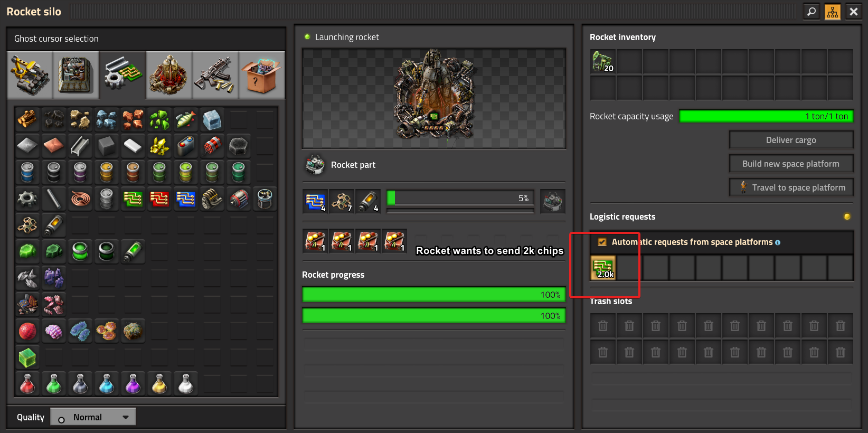Pick the copper cable item
The width and height of the screenshot is (868, 433).
pos(80,199)
